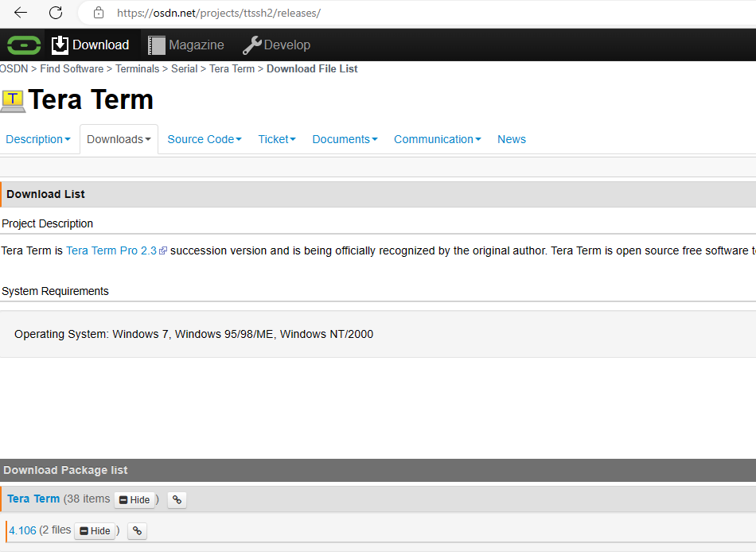Go to Serial breadcrumb
Image resolution: width=756 pixels, height=555 pixels.
pos(184,69)
